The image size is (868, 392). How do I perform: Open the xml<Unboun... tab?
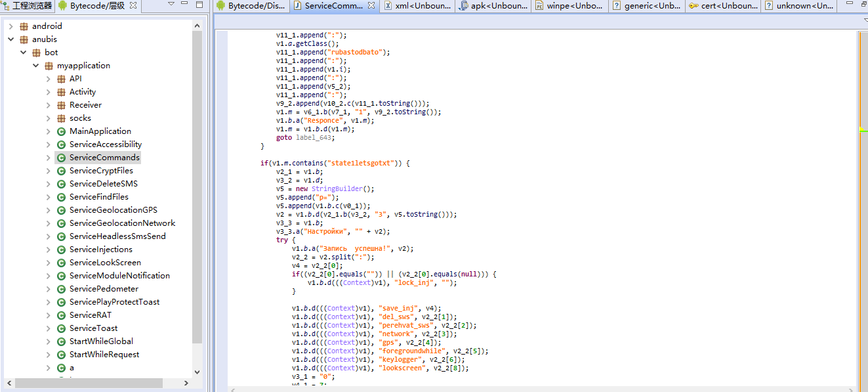pos(418,6)
